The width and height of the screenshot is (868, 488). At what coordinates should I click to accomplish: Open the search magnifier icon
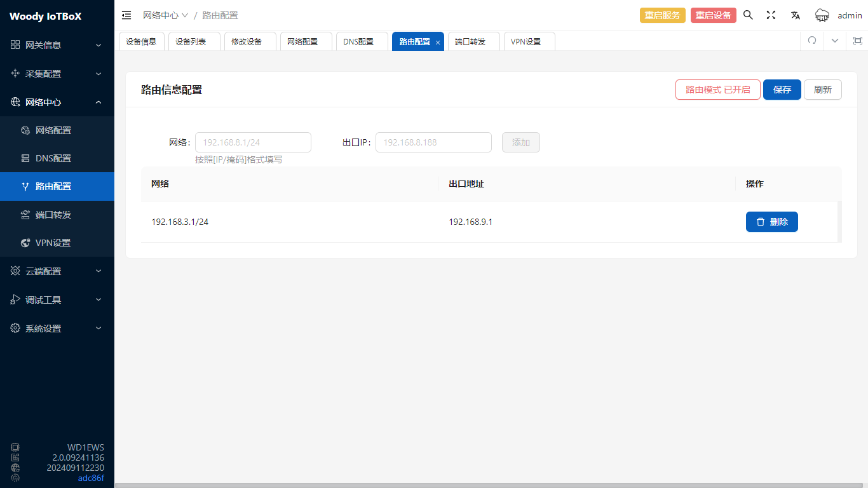click(x=748, y=15)
